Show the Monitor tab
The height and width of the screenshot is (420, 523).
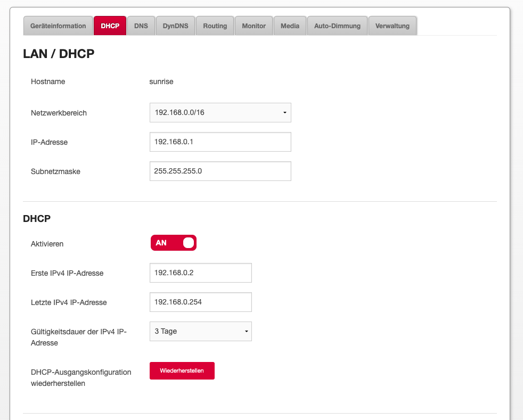[254, 26]
